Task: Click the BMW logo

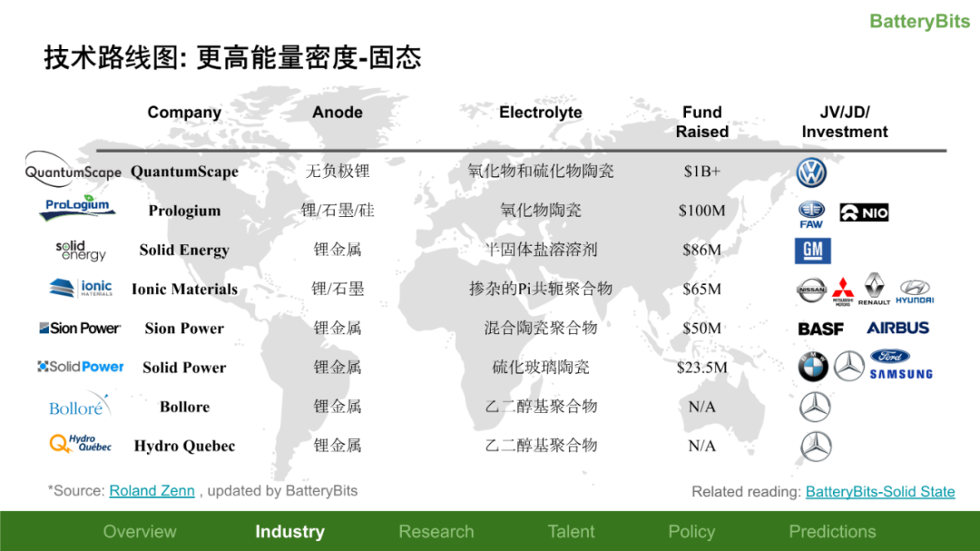Action: [x=813, y=367]
